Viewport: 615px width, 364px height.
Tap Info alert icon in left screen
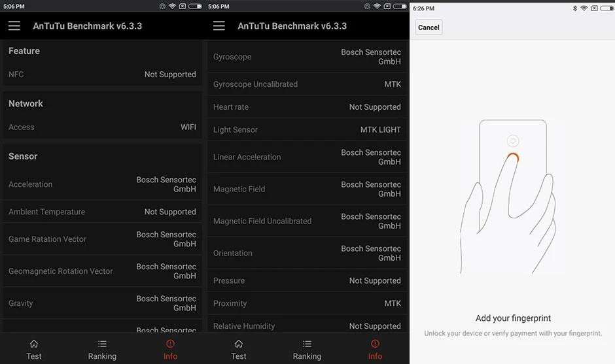pyautogui.click(x=170, y=344)
